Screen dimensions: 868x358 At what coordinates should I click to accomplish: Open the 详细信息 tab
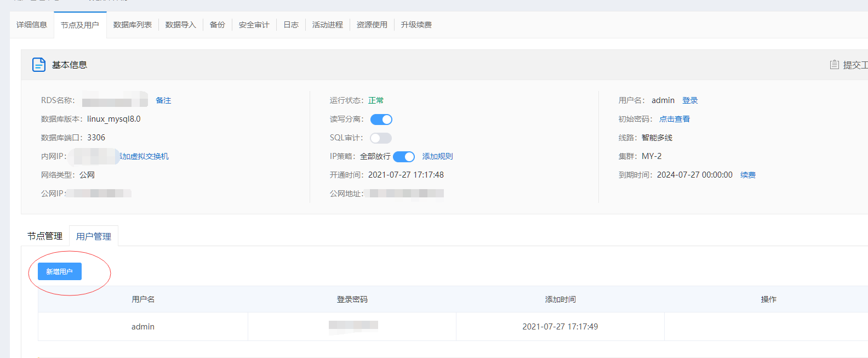(x=32, y=25)
